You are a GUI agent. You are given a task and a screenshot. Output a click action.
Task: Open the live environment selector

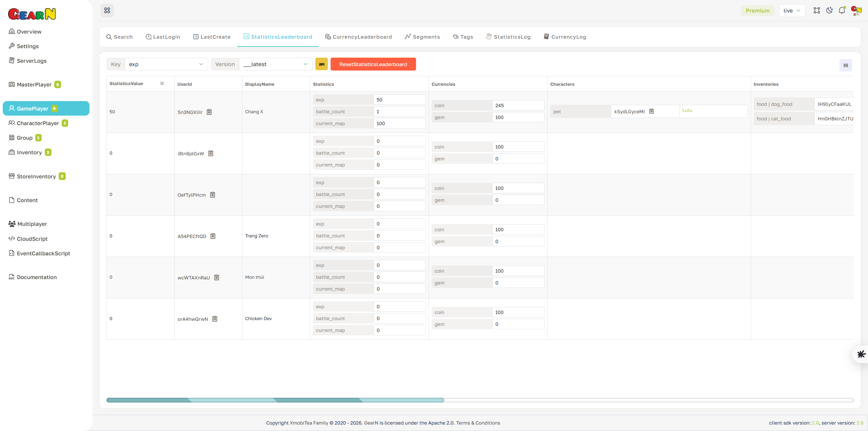(x=792, y=10)
